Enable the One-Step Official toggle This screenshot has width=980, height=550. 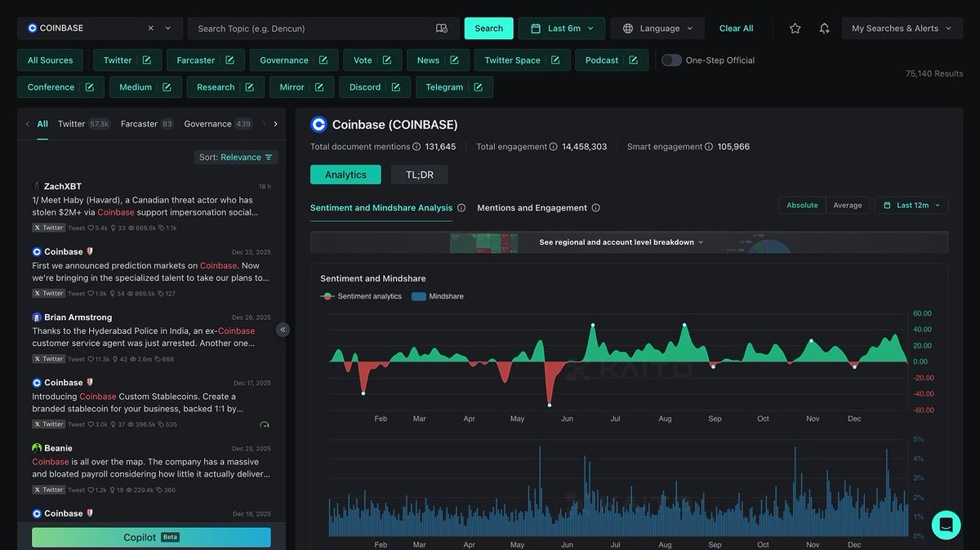tap(672, 60)
